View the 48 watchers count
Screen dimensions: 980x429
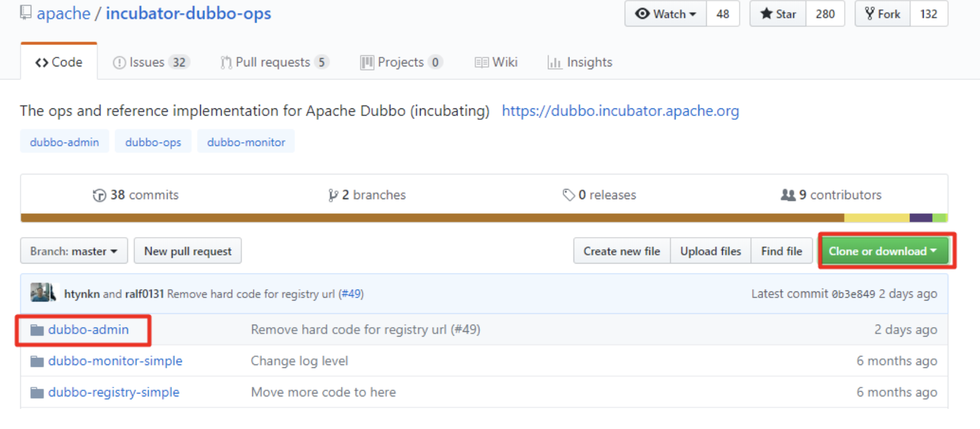click(723, 14)
